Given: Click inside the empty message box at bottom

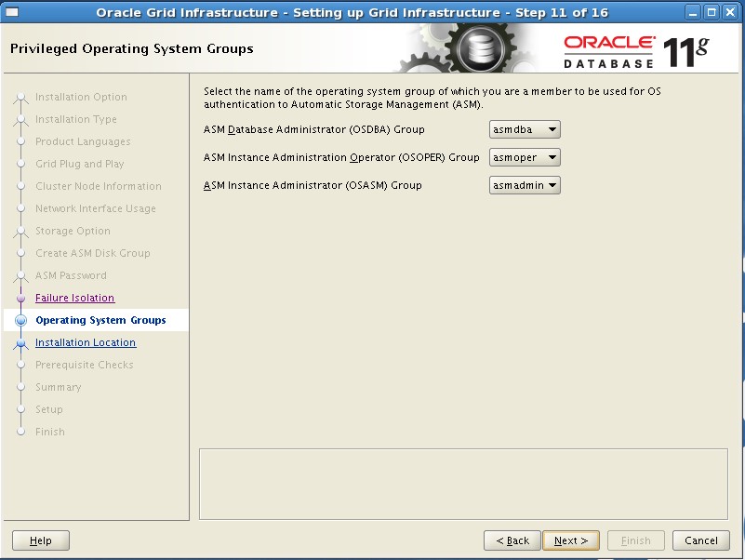Looking at the screenshot, I should point(463,484).
